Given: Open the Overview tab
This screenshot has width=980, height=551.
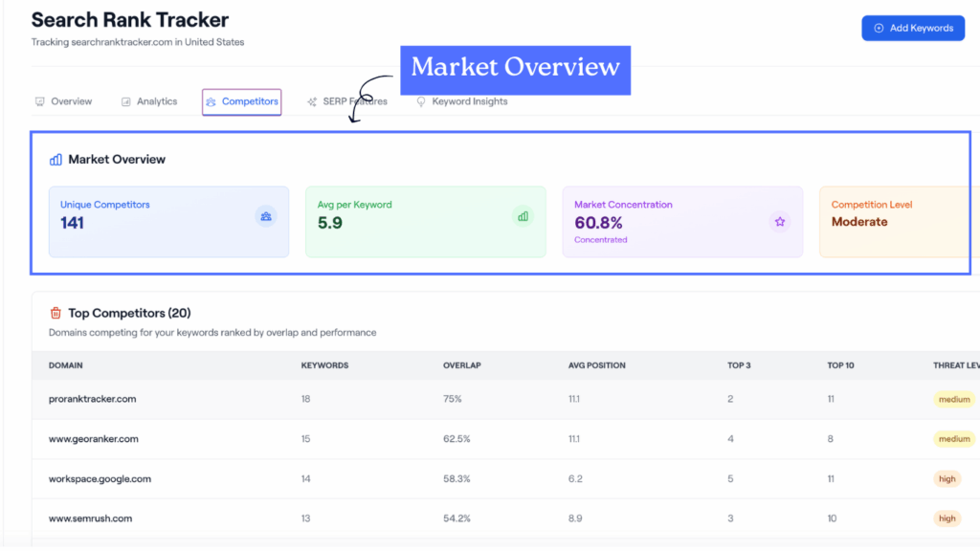Looking at the screenshot, I should click(x=64, y=101).
